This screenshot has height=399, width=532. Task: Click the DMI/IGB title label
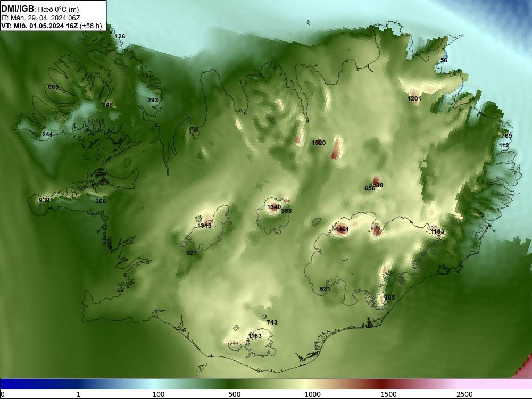click(x=18, y=9)
